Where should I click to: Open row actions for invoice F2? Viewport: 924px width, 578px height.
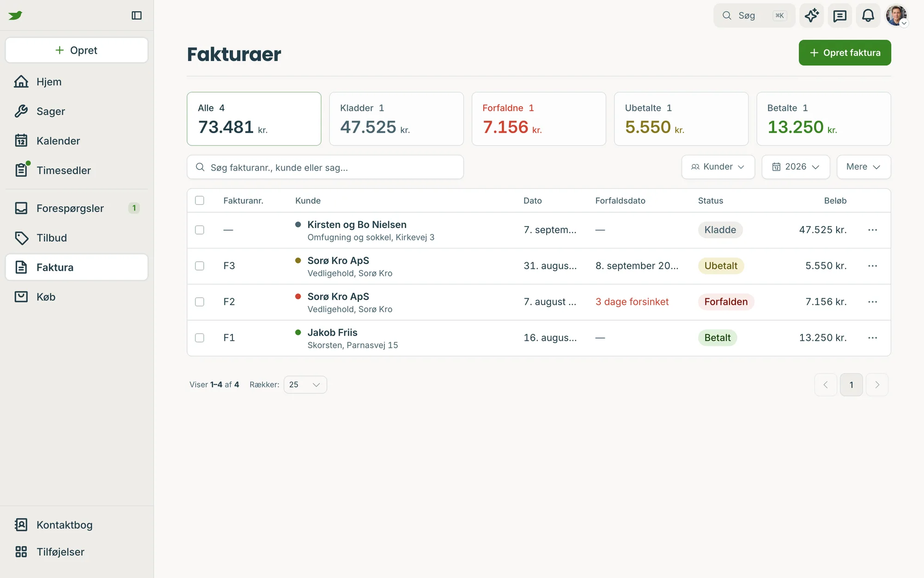pos(872,302)
